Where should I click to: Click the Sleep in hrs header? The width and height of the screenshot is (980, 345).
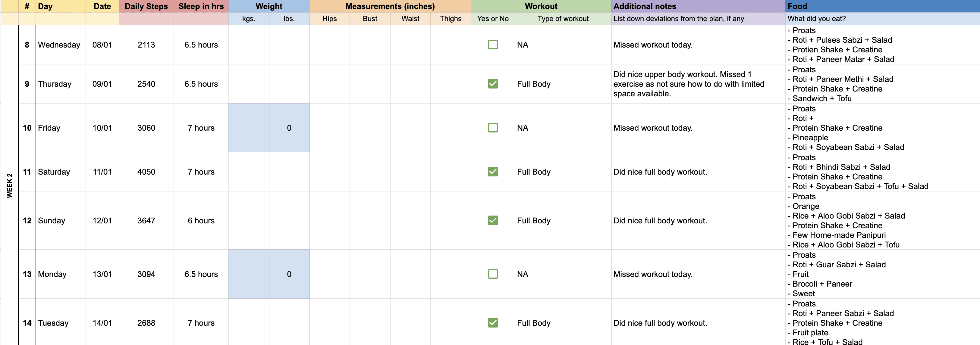click(201, 6)
